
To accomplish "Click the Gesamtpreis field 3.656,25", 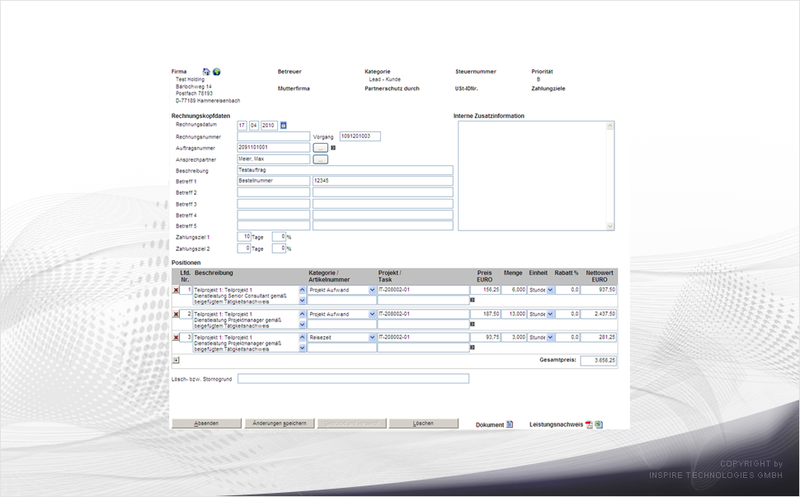I will (598, 360).
